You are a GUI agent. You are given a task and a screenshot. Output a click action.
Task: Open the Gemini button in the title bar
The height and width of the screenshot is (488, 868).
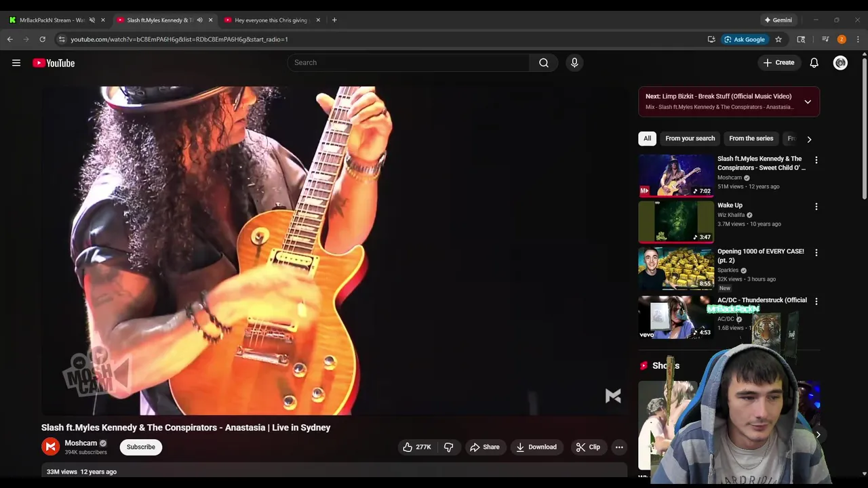778,20
